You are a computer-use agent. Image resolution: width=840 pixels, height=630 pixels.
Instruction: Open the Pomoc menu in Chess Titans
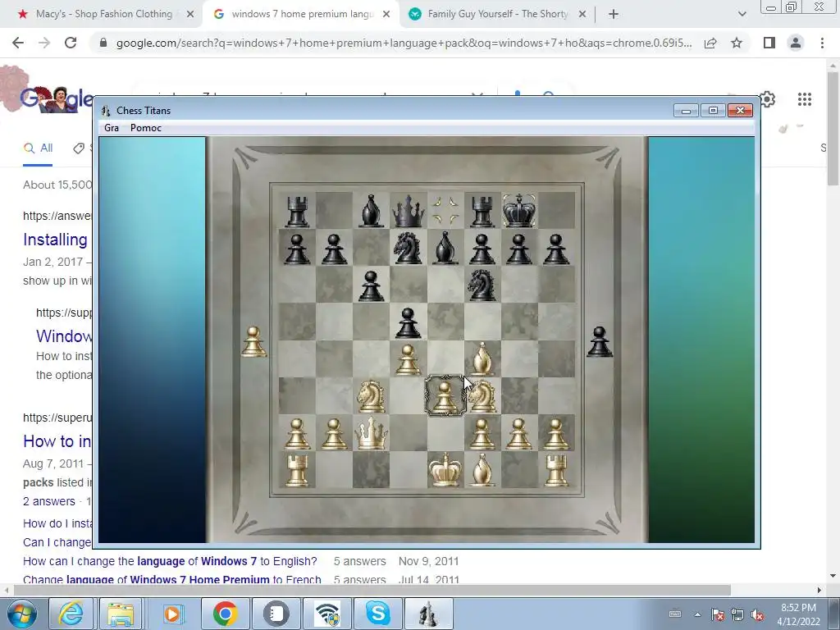[x=146, y=127]
